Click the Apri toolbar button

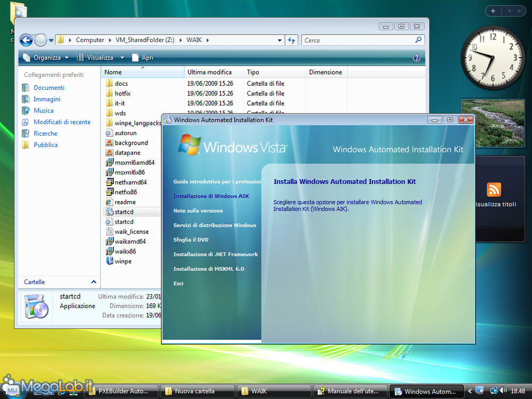pos(143,57)
